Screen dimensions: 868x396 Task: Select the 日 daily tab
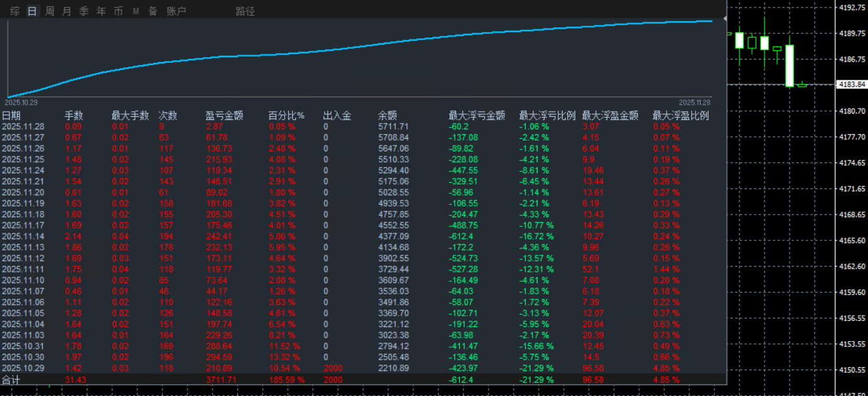(32, 11)
